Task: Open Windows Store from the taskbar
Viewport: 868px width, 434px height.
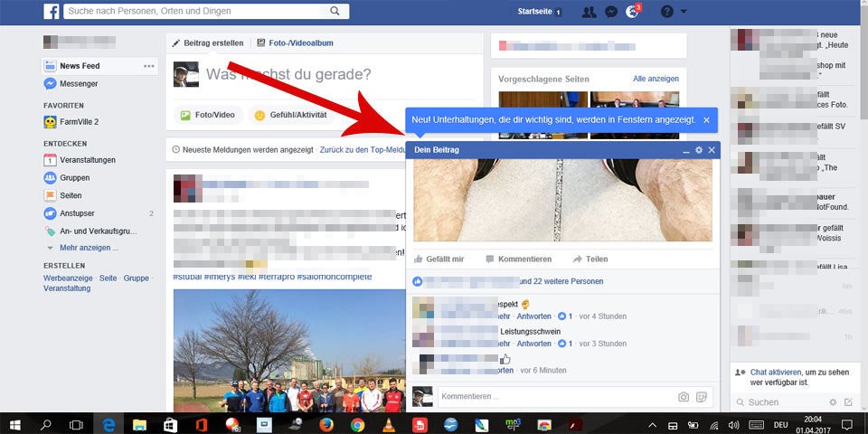Action: click(171, 425)
